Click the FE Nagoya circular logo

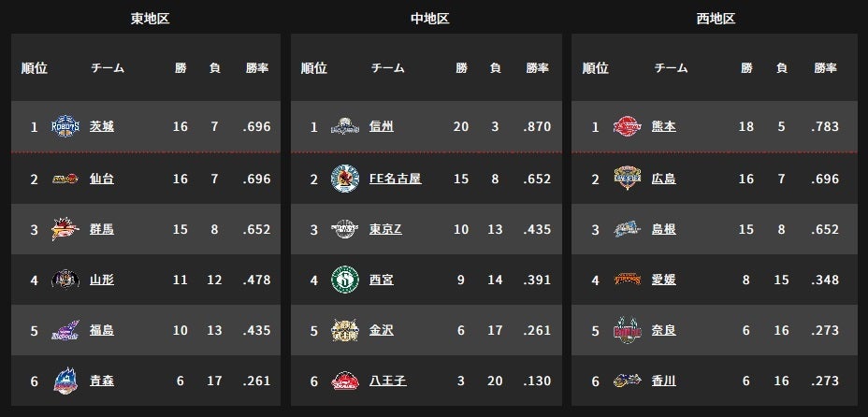pyautogui.click(x=345, y=179)
